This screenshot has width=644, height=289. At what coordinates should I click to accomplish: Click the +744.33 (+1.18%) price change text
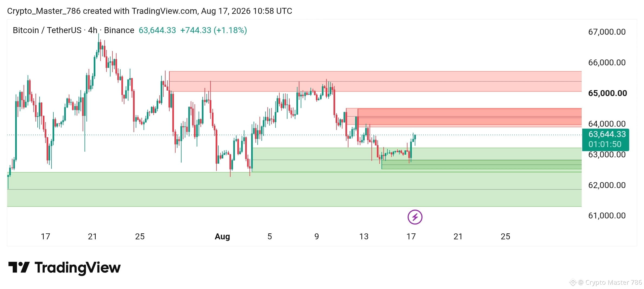[x=213, y=30]
